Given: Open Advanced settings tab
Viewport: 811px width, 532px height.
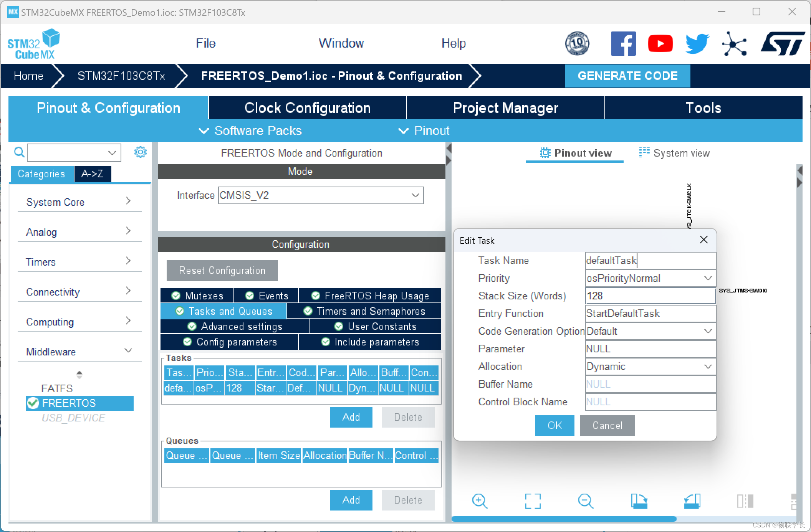Looking at the screenshot, I should coord(235,326).
